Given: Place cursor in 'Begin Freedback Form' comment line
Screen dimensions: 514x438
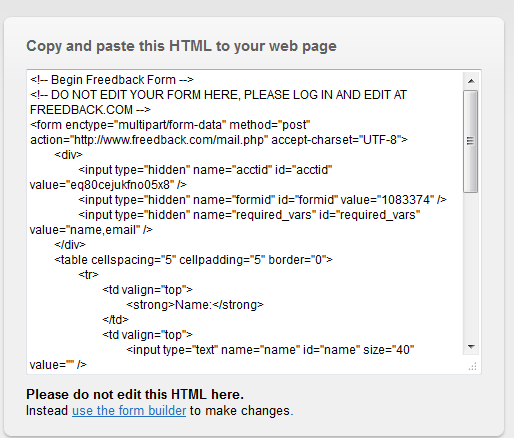Looking at the screenshot, I should coord(112,80).
